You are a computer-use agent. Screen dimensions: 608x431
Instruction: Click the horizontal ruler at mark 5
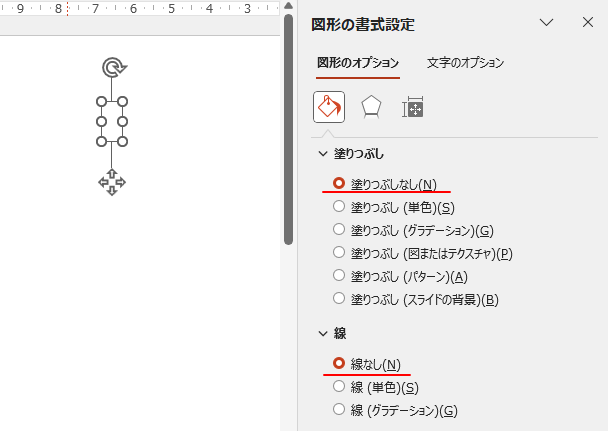pyautogui.click(x=171, y=8)
